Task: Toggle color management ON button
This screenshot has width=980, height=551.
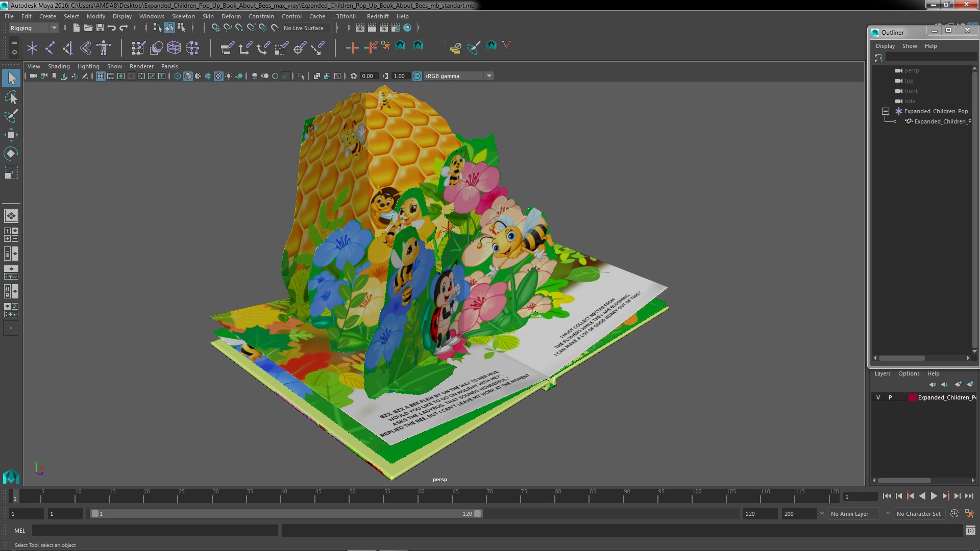Action: pyautogui.click(x=417, y=76)
